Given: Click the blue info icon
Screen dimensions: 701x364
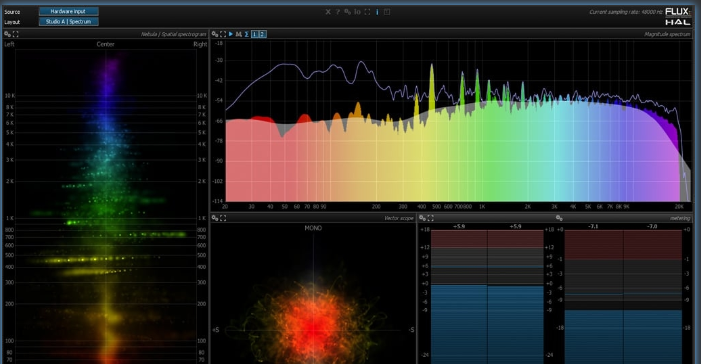Looking at the screenshot, I should click(377, 12).
